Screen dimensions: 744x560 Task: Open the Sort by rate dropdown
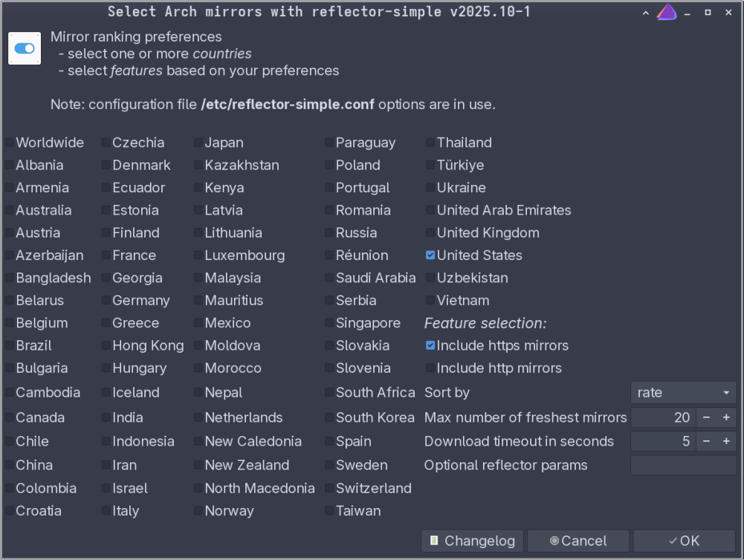(x=683, y=393)
